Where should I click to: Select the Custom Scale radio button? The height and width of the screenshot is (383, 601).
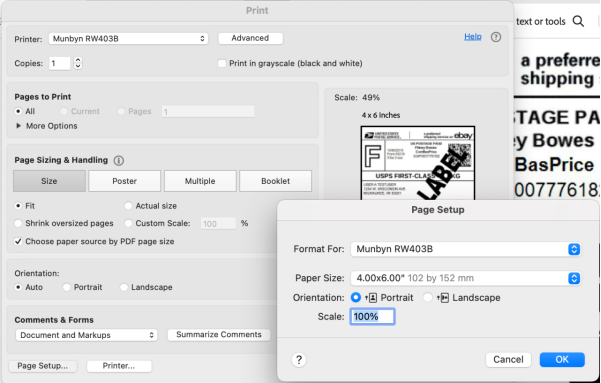pos(128,223)
